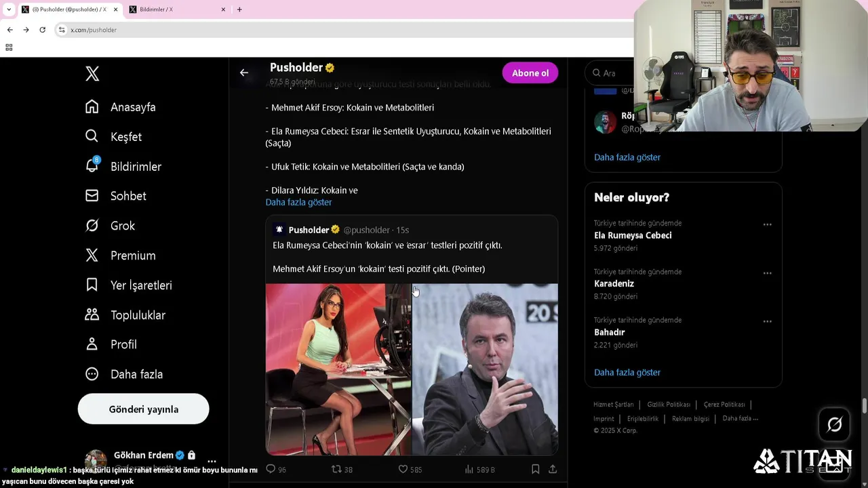Open the quoted post's woman in studio photo
868x488 pixels.
[x=338, y=369]
